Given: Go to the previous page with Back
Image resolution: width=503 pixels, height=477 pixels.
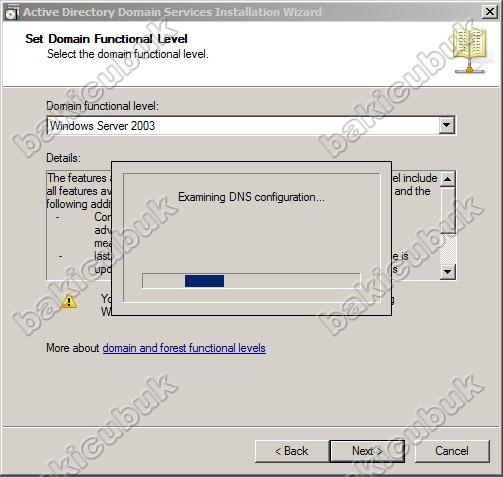Looking at the screenshot, I should click(292, 451).
